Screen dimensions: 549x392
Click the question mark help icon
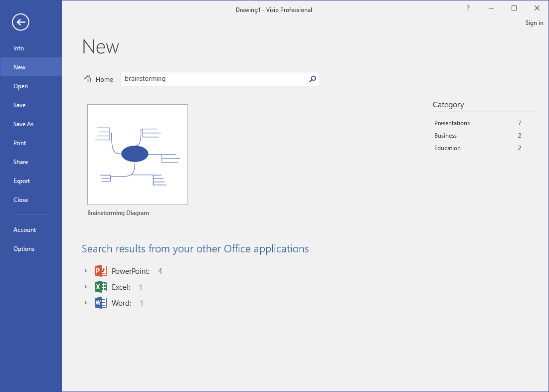pos(468,8)
